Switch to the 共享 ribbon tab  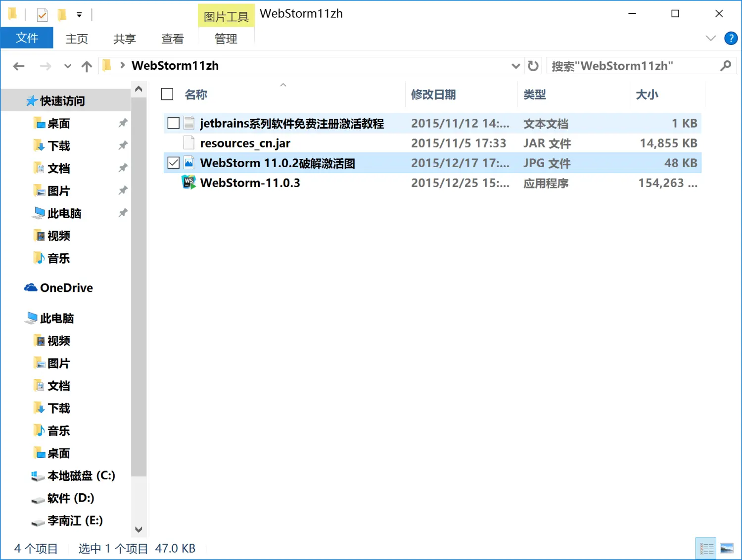[x=125, y=39]
